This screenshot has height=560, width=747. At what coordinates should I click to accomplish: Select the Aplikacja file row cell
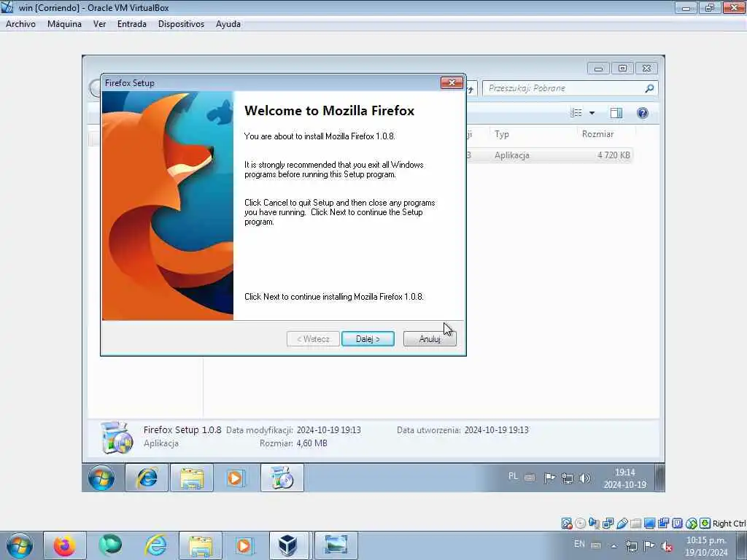(511, 155)
